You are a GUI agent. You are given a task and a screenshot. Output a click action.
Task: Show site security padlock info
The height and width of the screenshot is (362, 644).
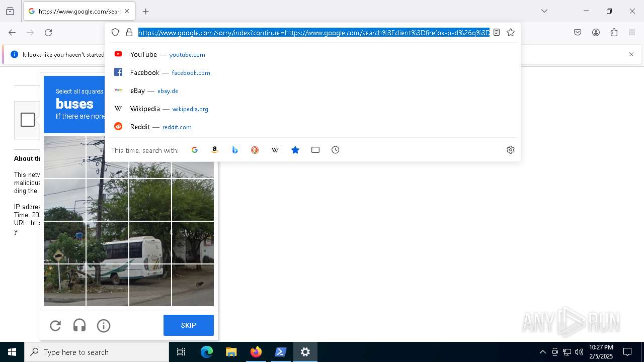129,32
